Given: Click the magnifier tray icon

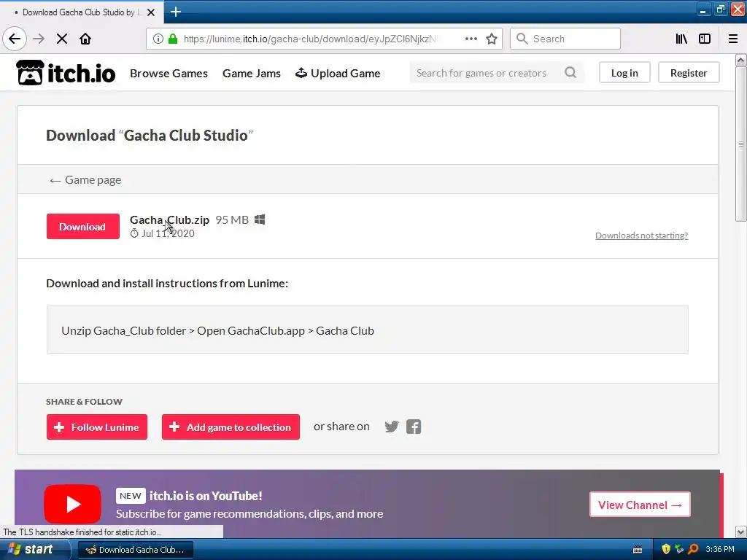Looking at the screenshot, I should (x=693, y=549).
